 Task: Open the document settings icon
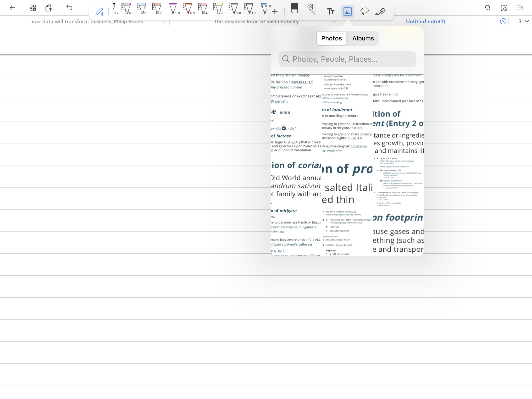coord(504,8)
